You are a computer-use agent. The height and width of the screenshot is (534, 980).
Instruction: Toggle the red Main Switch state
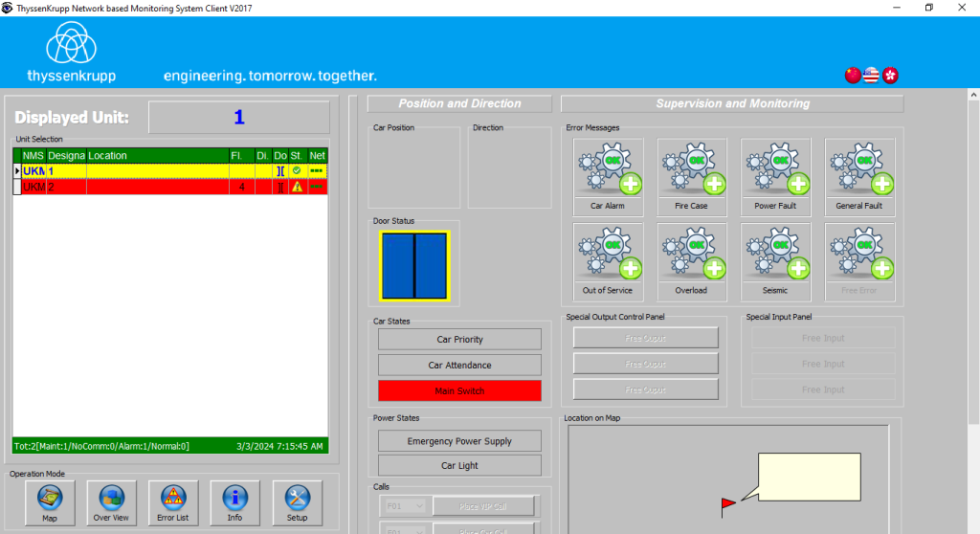point(459,390)
